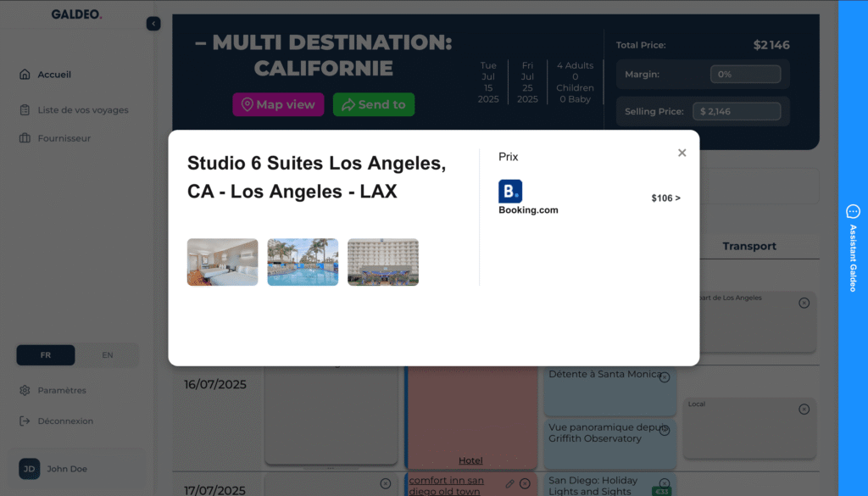Switch language to EN

[x=108, y=355]
